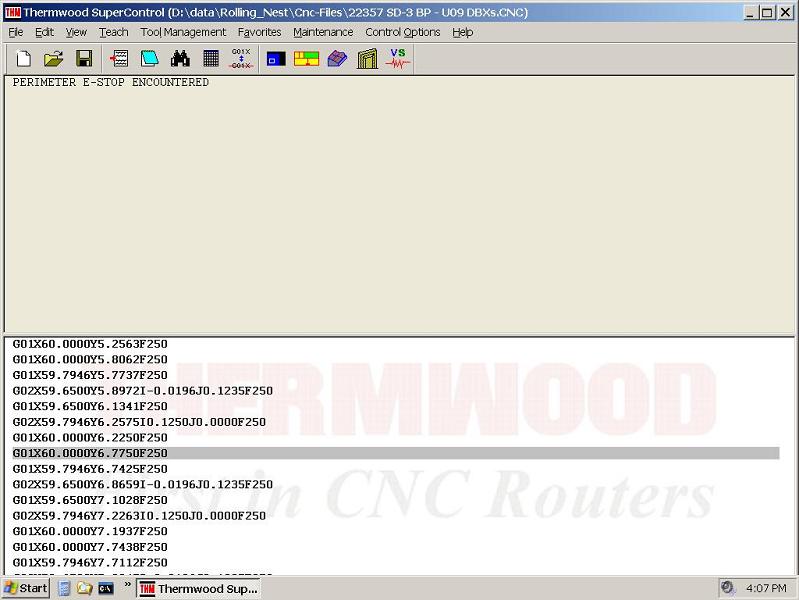Click the yellow and green layout icon

pos(306,59)
